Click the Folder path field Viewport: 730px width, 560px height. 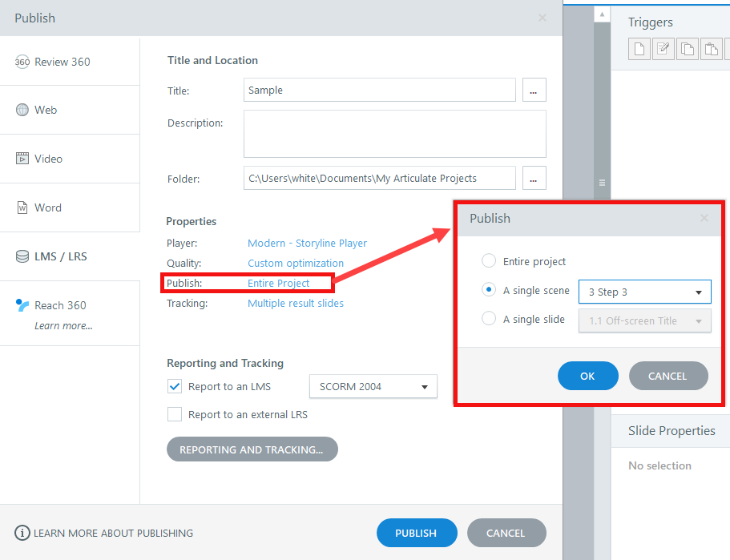[x=380, y=178]
